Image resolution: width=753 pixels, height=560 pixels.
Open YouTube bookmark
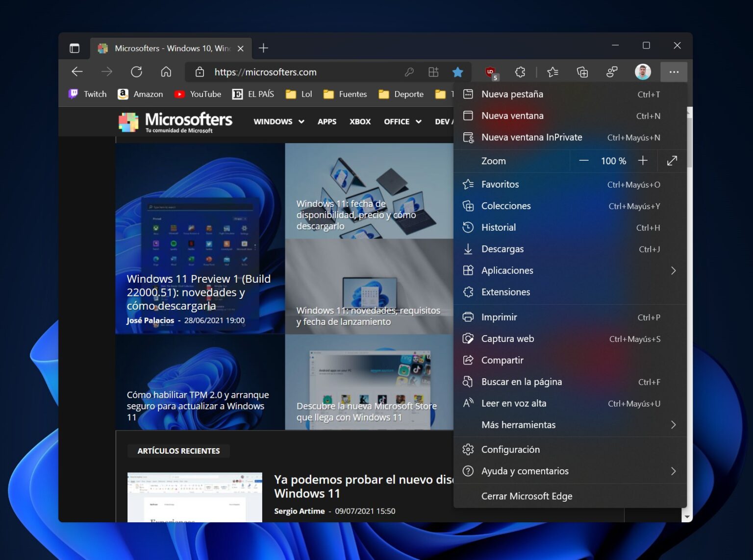tap(198, 94)
